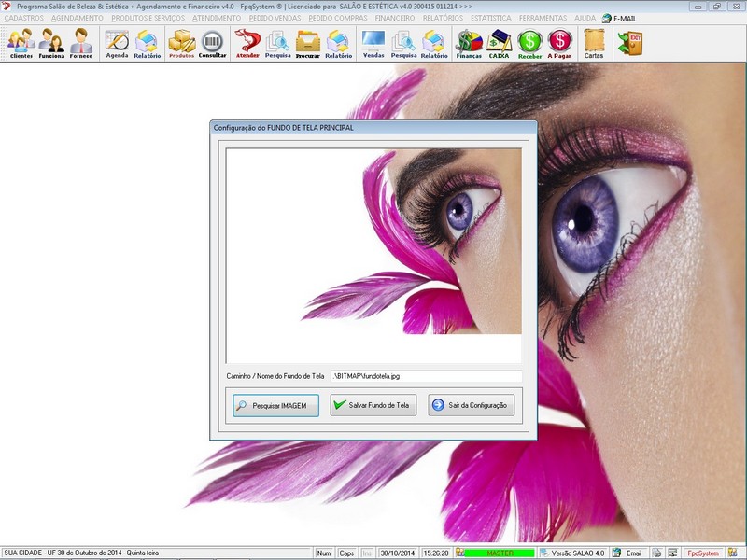Open the PEDIDO COMPRAS menu
Screen dimensions: 747x560
338,18
